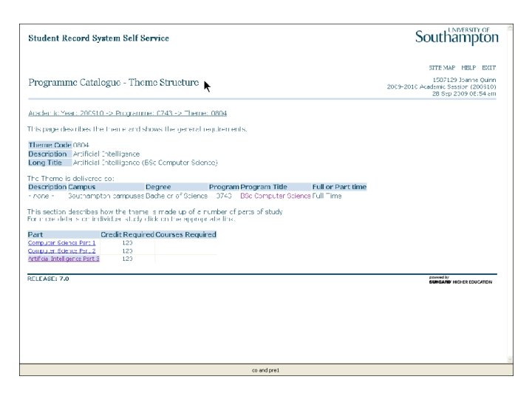This screenshot has width=532, height=399.
Task: Click the University of Southampton logo
Action: pyautogui.click(x=457, y=36)
